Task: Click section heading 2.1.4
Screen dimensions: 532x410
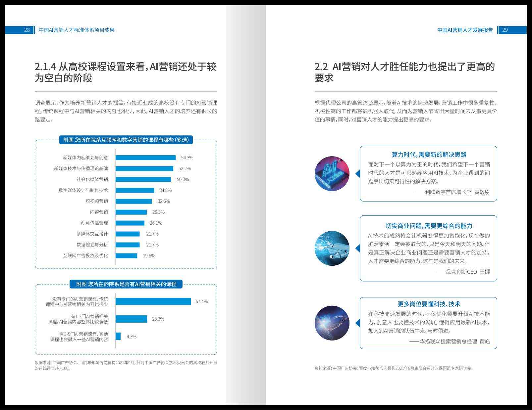Action: coord(126,72)
